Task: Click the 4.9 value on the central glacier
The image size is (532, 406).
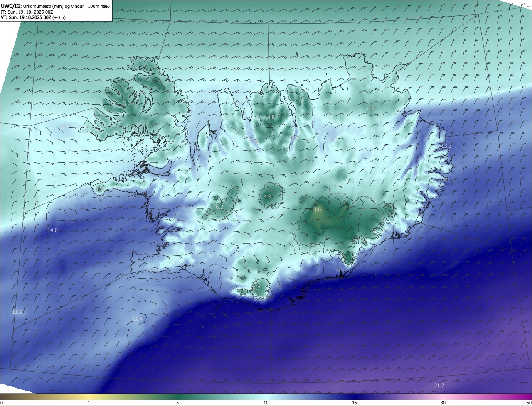Action: 268,196
